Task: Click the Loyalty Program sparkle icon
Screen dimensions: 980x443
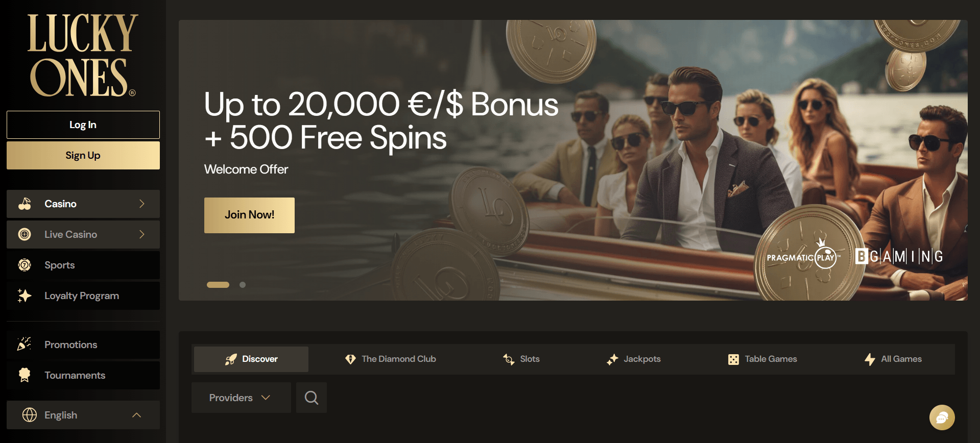Action: (25, 296)
